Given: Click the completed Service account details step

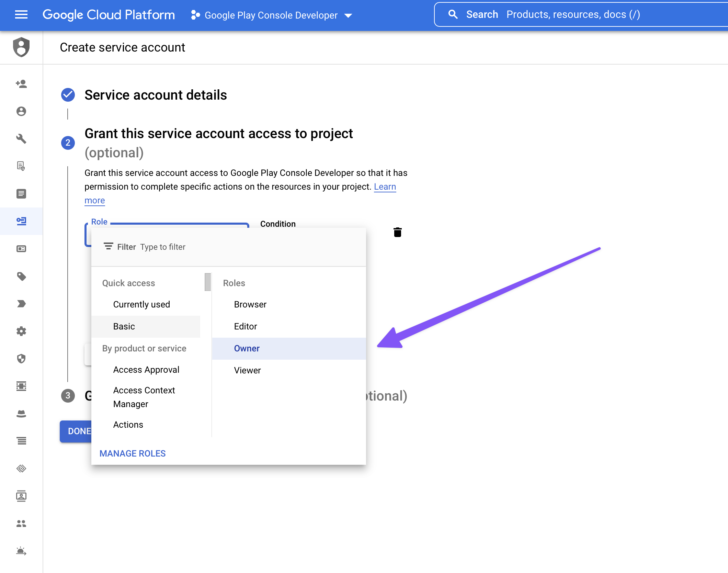Looking at the screenshot, I should [x=156, y=95].
